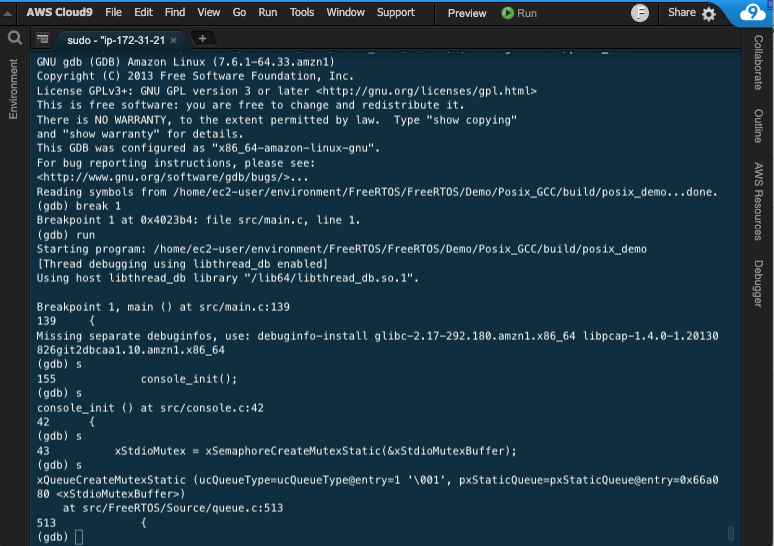This screenshot has width=774, height=546.
Task: Open preferences with the gear icon
Action: (x=709, y=14)
